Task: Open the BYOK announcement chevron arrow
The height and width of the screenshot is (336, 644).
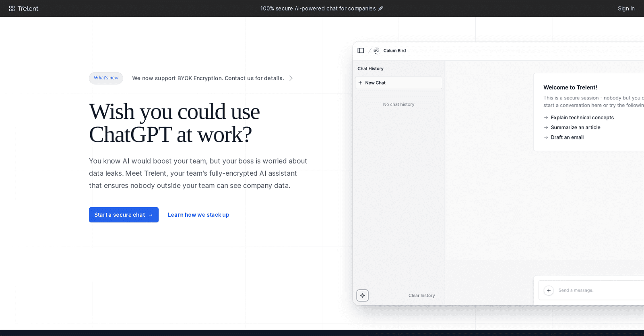Action: (x=291, y=78)
